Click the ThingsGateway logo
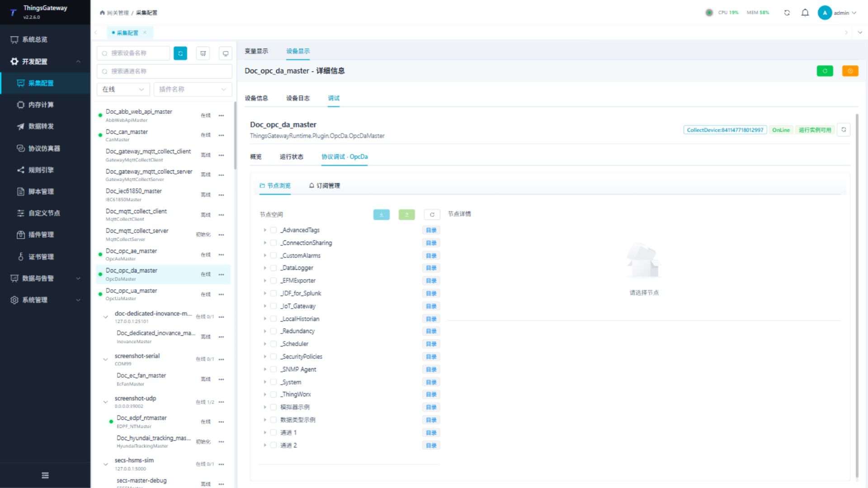The width and height of the screenshot is (868, 488). (x=14, y=13)
